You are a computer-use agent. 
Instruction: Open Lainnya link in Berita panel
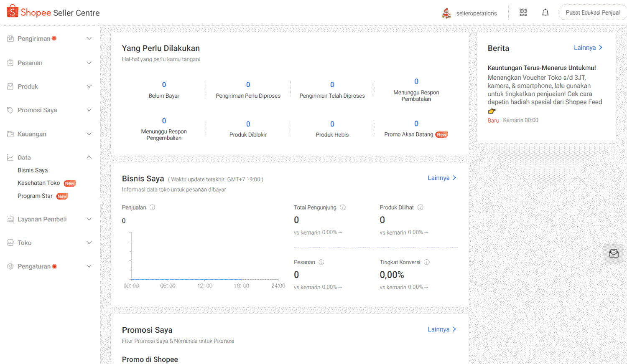588,48
